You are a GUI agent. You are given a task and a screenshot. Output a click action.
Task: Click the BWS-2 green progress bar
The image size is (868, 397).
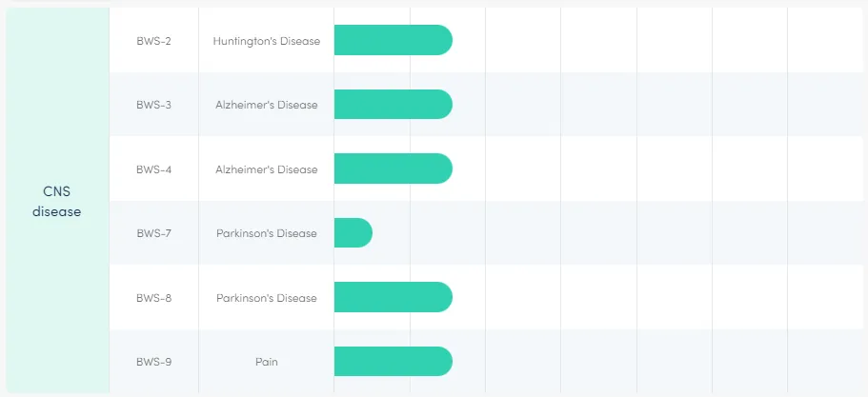pos(393,40)
